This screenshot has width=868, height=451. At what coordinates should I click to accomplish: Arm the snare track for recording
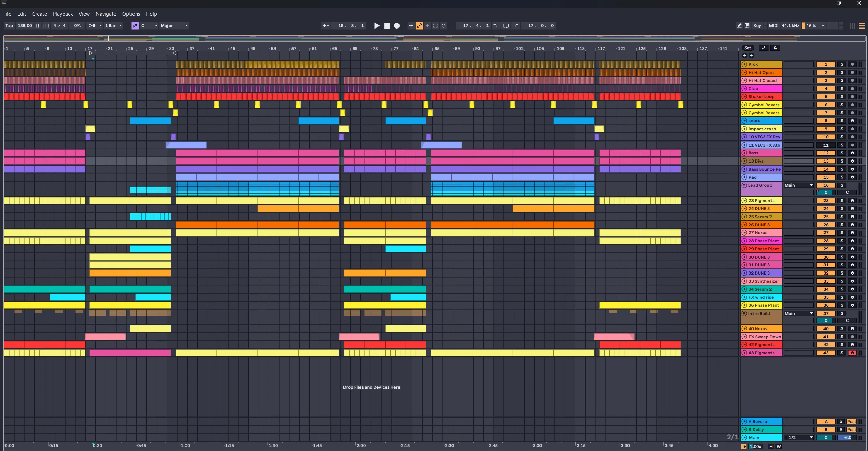[852, 121]
